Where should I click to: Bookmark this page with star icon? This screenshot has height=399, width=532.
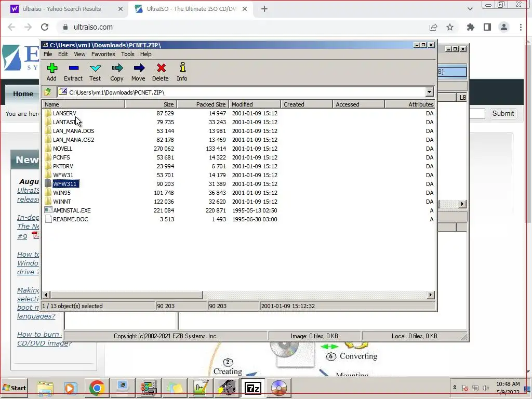450,27
